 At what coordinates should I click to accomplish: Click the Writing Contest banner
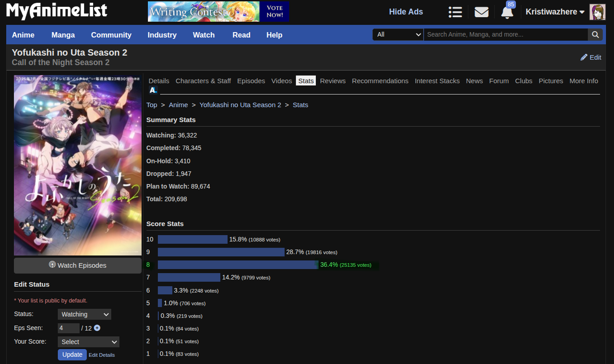pos(218,12)
